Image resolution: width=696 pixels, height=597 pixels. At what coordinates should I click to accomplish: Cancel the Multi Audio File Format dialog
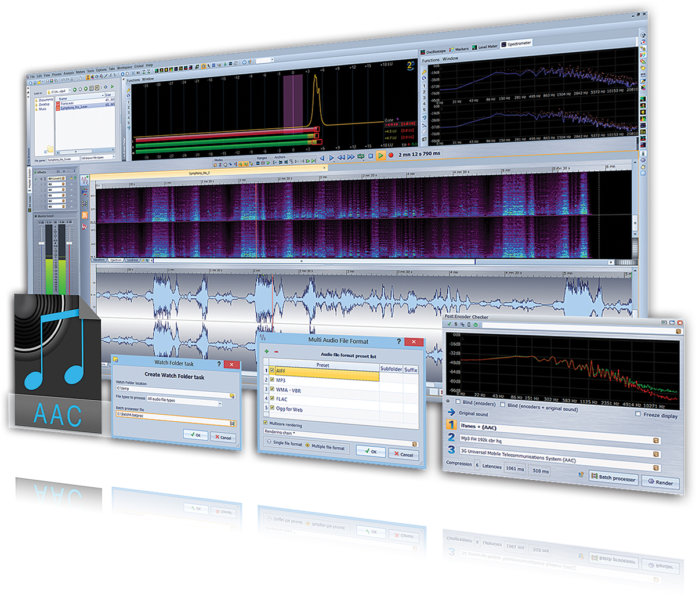(403, 454)
